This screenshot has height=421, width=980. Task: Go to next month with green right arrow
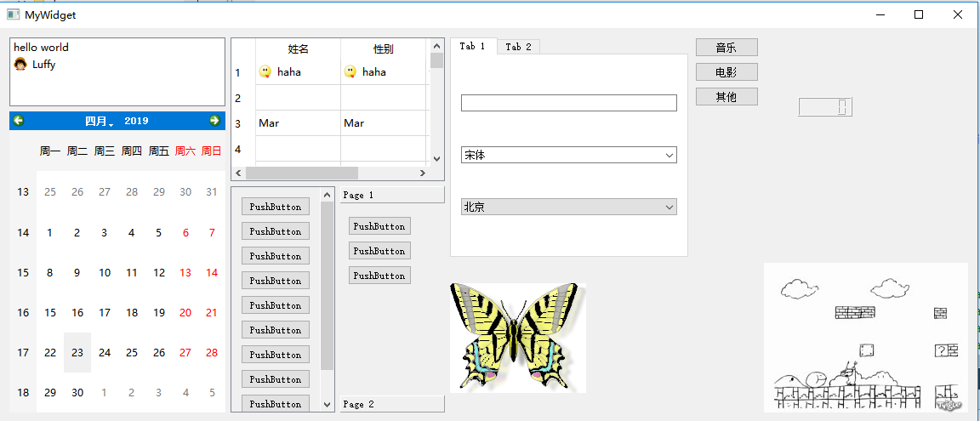[214, 121]
